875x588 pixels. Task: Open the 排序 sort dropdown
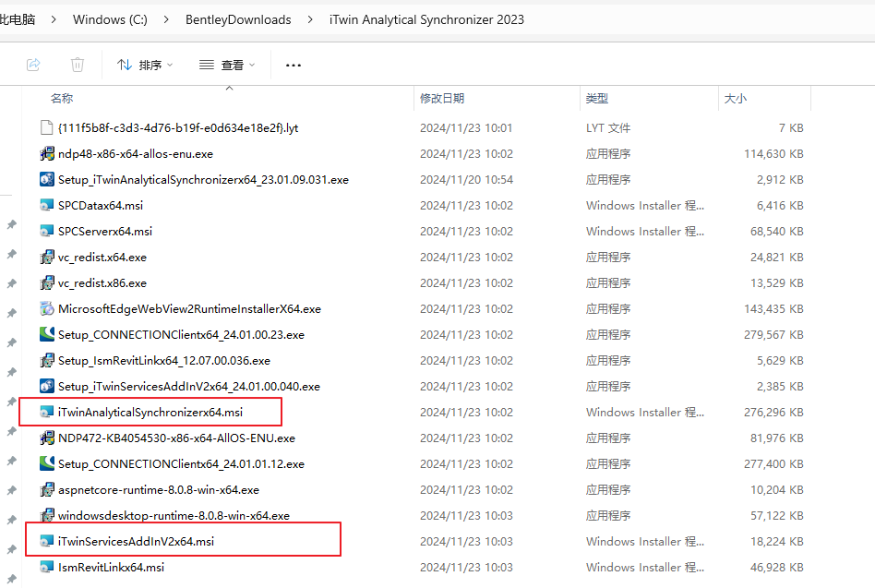[x=145, y=66]
